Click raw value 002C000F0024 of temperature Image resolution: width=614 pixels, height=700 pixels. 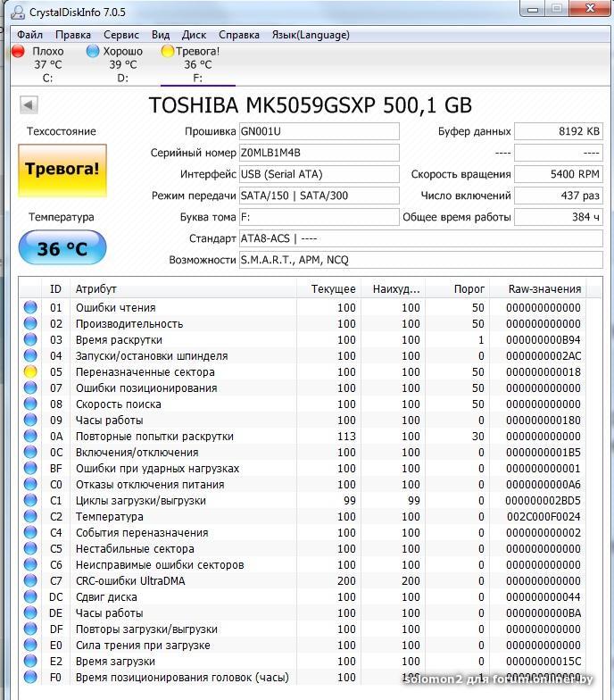[543, 516]
